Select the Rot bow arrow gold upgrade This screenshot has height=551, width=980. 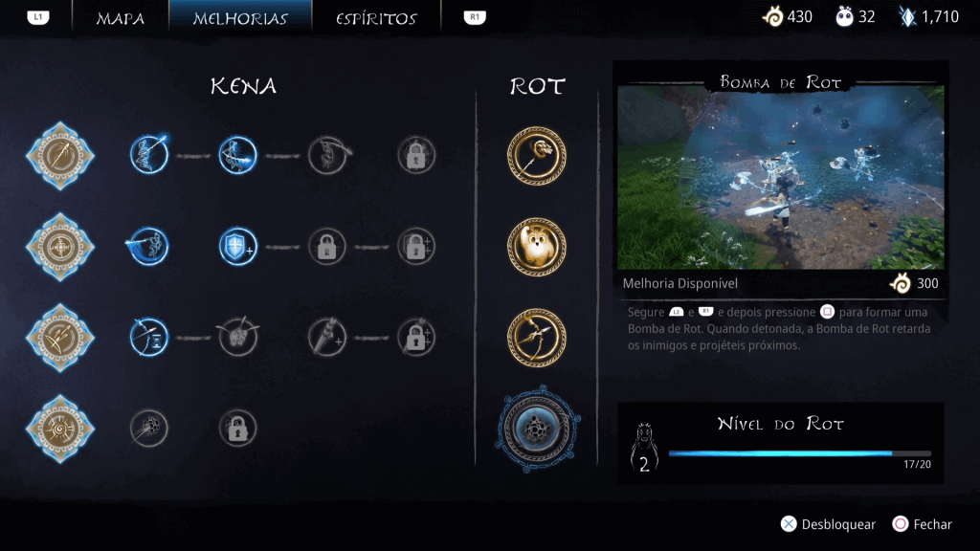tap(537, 338)
